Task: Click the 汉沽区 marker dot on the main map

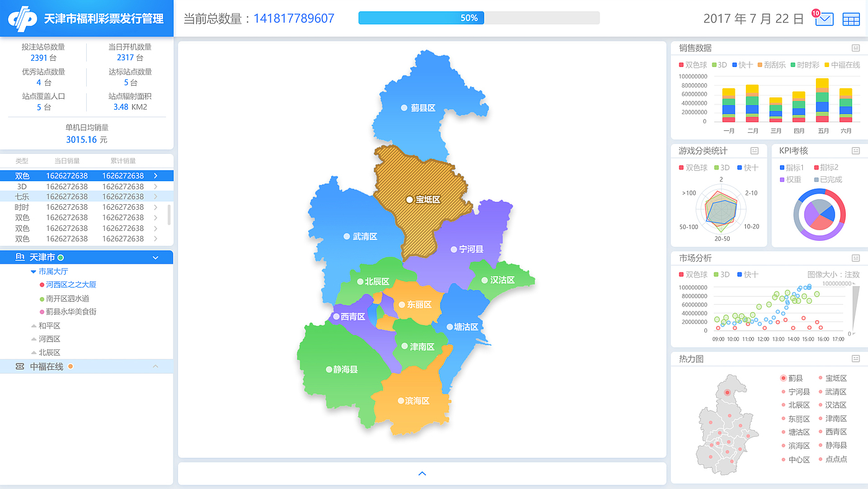Action: click(x=485, y=280)
